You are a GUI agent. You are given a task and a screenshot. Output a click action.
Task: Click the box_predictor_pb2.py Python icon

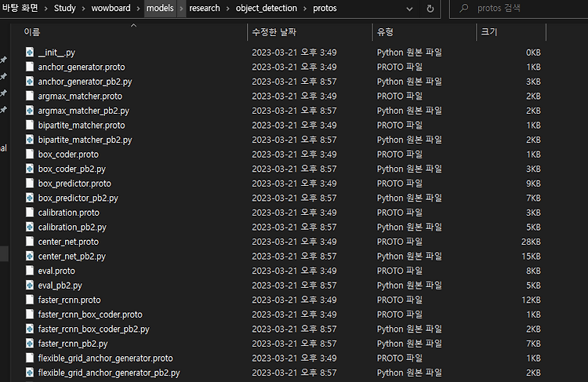[x=30, y=198]
